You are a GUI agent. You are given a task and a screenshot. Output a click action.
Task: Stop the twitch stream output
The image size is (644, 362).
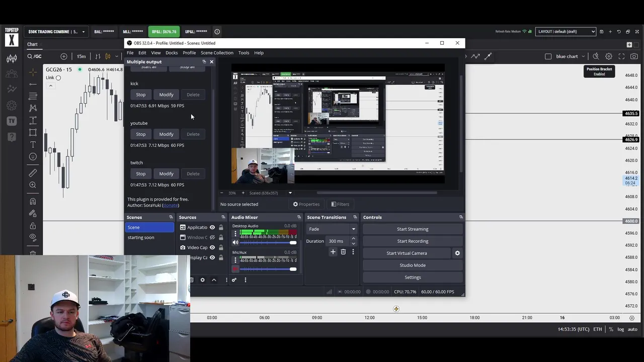pos(140,174)
